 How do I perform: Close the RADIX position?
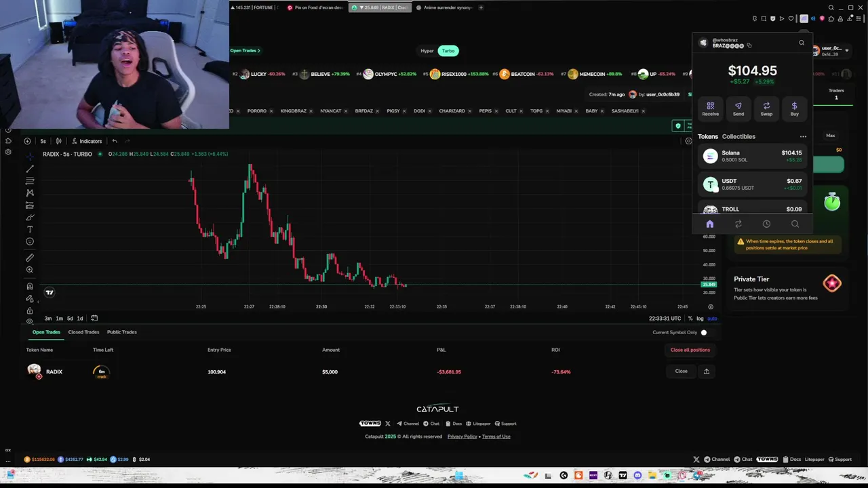pos(681,371)
